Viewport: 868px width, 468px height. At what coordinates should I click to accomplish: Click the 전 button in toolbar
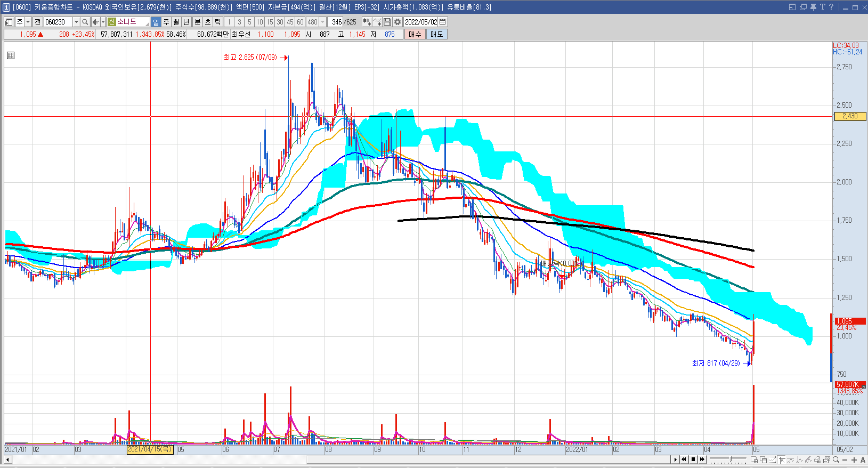tap(37, 22)
